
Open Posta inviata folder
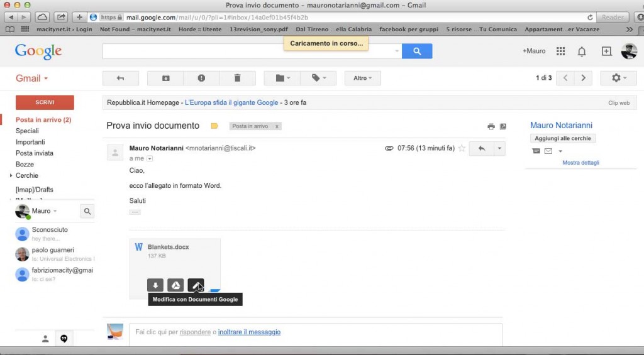click(x=35, y=153)
